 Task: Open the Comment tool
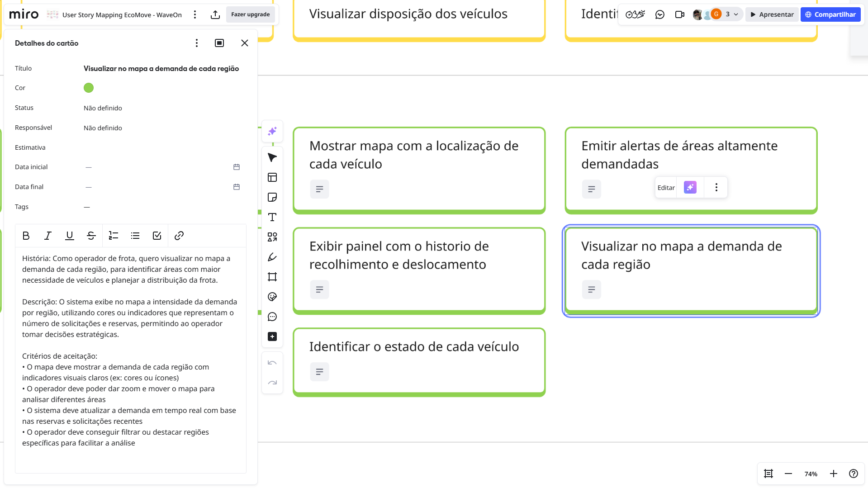(x=272, y=317)
